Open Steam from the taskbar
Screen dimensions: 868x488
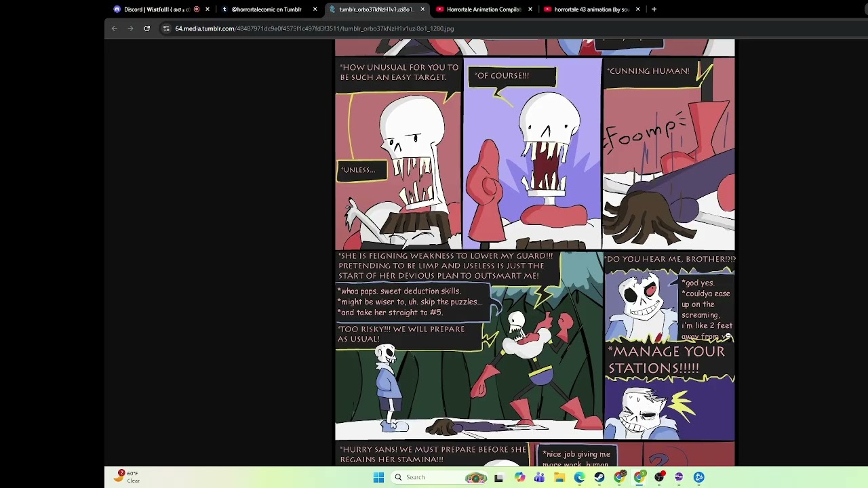[599, 477]
